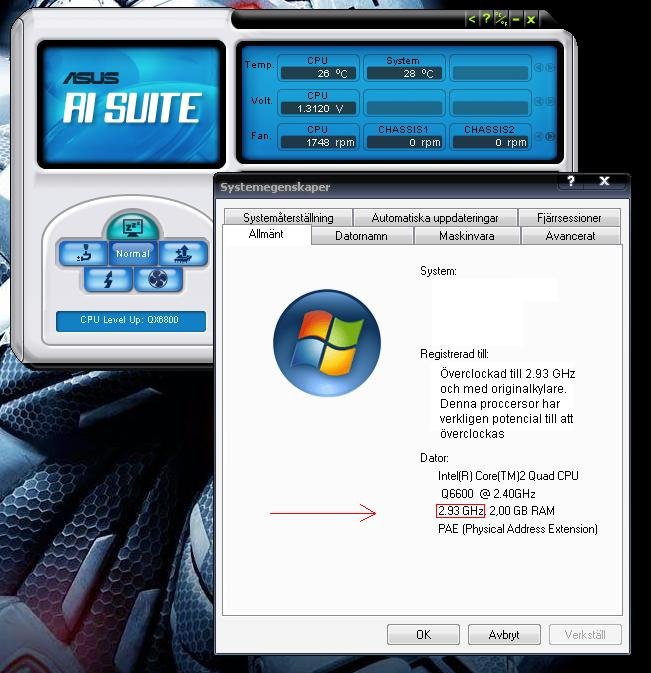Switch to the Datornamn tab

tap(361, 236)
